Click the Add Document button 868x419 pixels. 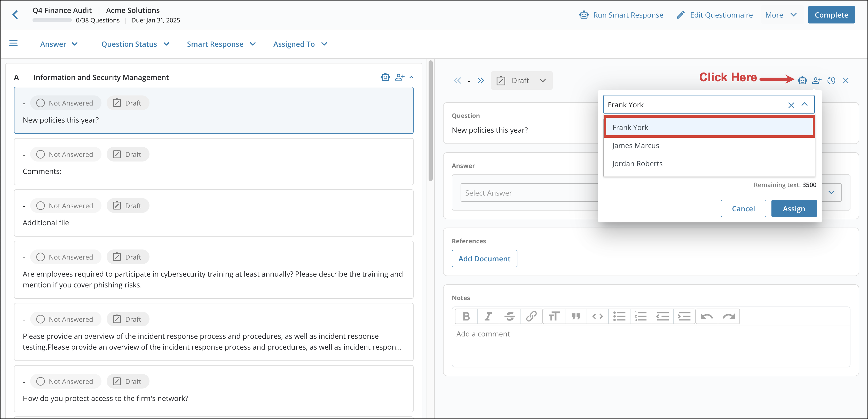[484, 259]
